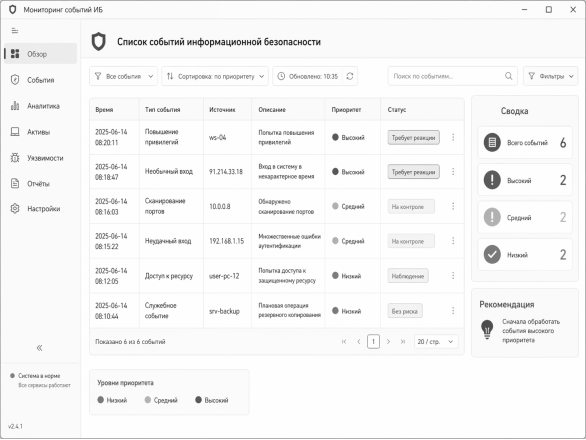Open the 20 / стр. page size dropdown
586x440 pixels.
pos(436,341)
